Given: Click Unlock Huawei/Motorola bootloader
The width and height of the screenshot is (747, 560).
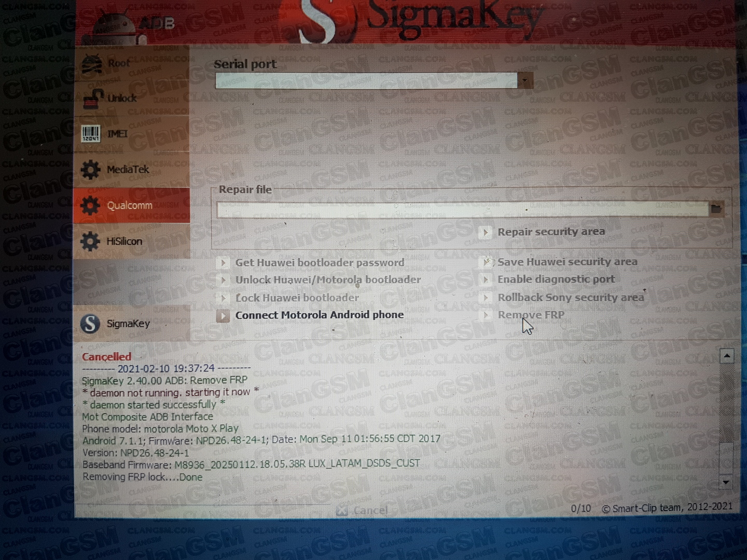Looking at the screenshot, I should 328,279.
